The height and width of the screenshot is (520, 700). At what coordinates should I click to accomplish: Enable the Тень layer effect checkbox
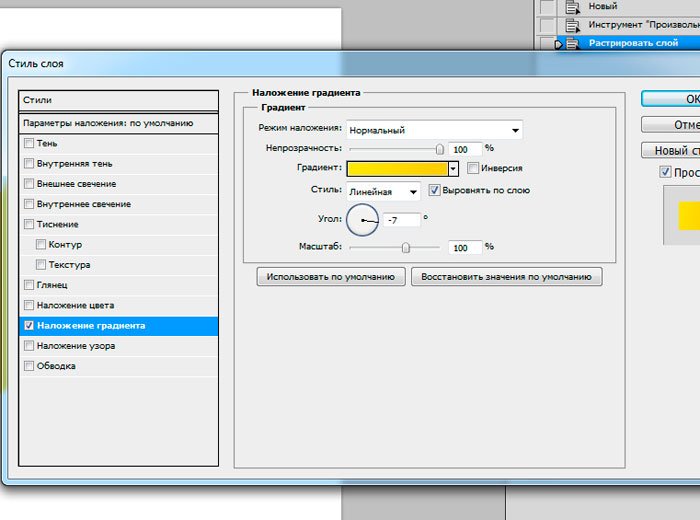click(x=28, y=144)
